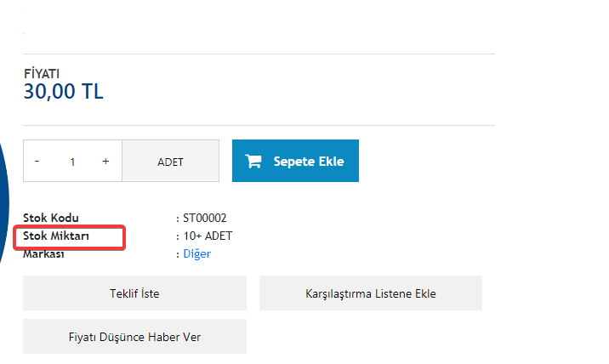
Task: Increase quantity with the plus button
Action: coord(105,161)
